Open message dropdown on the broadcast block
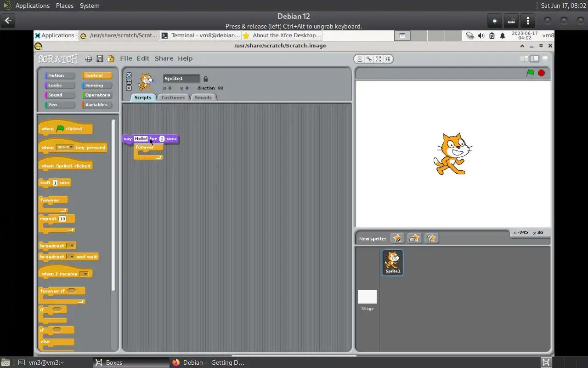588x368 pixels. pyautogui.click(x=70, y=246)
